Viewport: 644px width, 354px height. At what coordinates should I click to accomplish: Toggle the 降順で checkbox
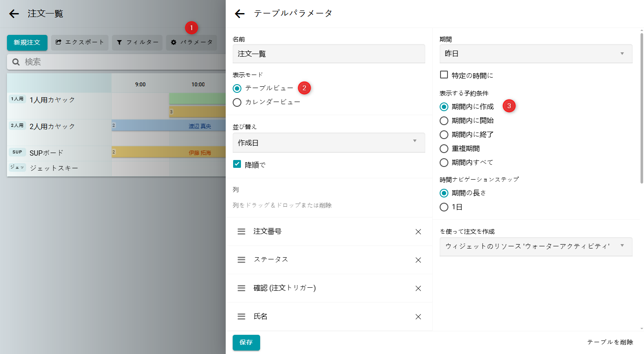[x=237, y=164]
